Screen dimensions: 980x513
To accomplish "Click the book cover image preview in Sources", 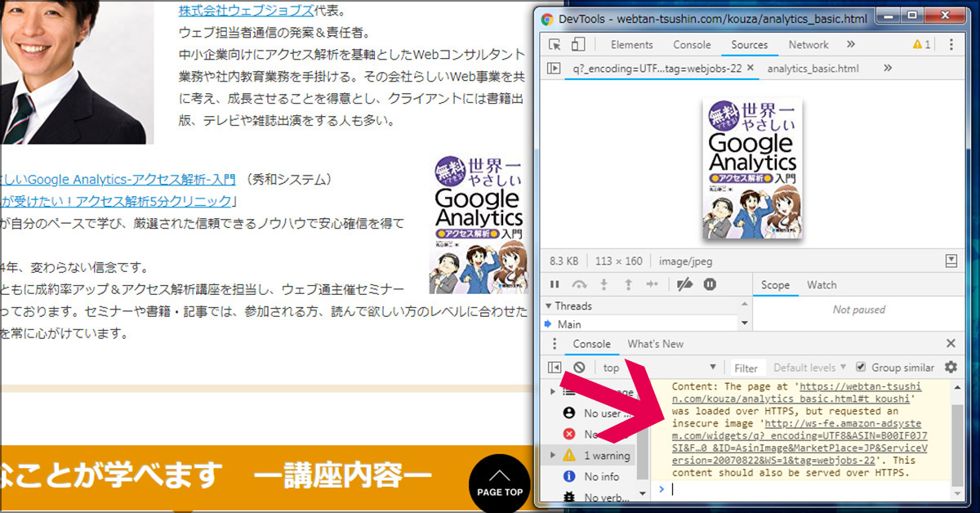I will (x=752, y=169).
